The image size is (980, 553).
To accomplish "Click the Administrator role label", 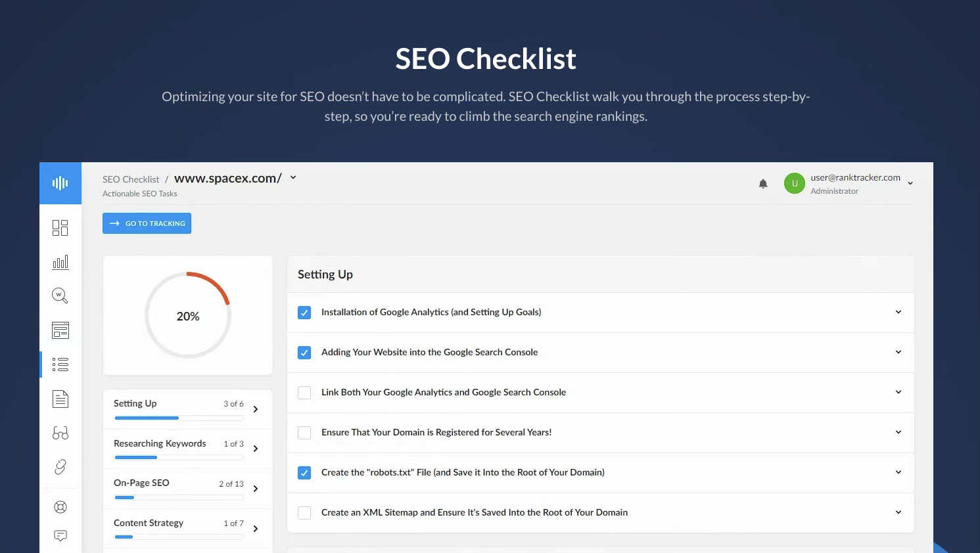I will tap(834, 191).
